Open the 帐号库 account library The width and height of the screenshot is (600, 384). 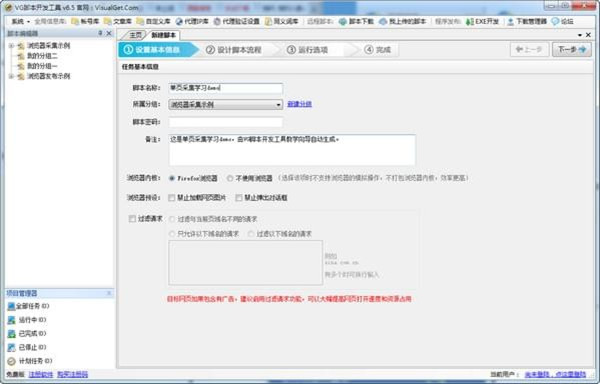point(85,21)
